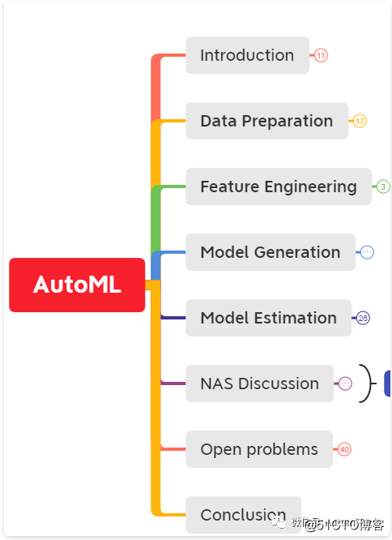Expand the Introduction node's 11 children badge
The height and width of the screenshot is (540, 392).
321,55
